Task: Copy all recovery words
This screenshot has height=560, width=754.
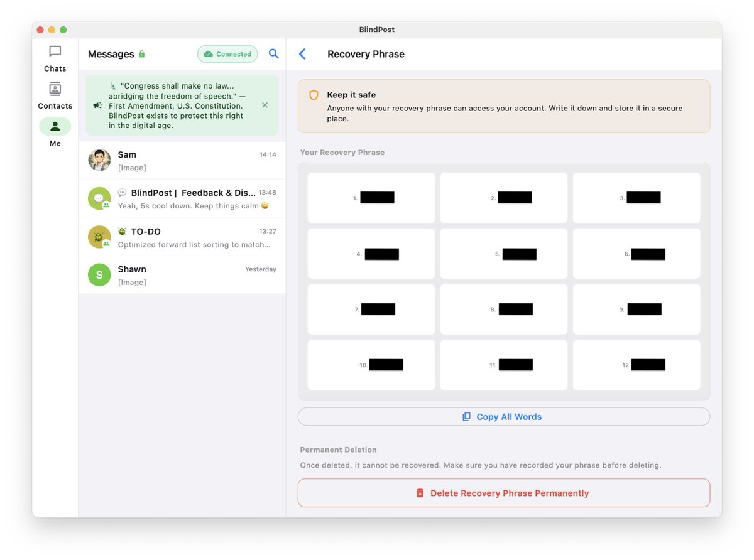Action: coord(504,416)
